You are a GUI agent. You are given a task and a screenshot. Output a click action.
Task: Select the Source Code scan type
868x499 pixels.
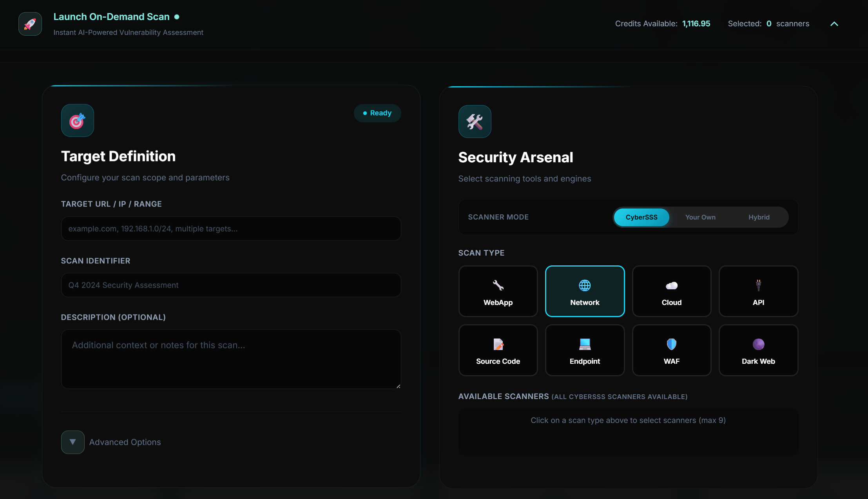498,350
